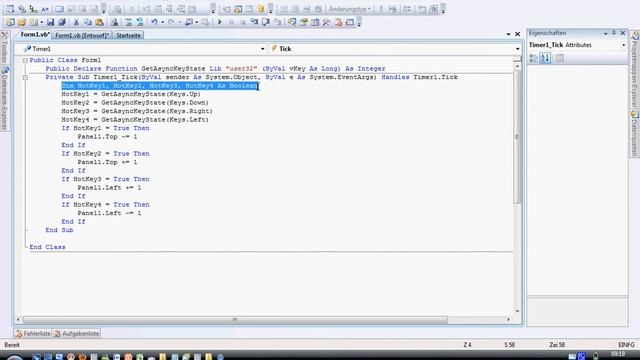
Task: Click the Undo arrow icon
Action: (154, 22)
